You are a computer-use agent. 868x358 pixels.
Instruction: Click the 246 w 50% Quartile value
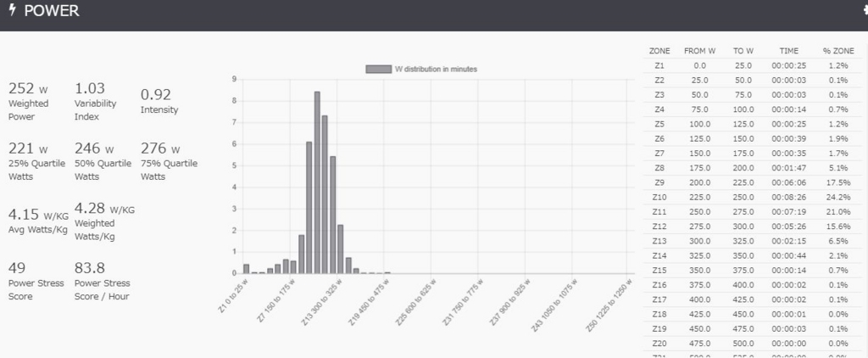(94, 148)
